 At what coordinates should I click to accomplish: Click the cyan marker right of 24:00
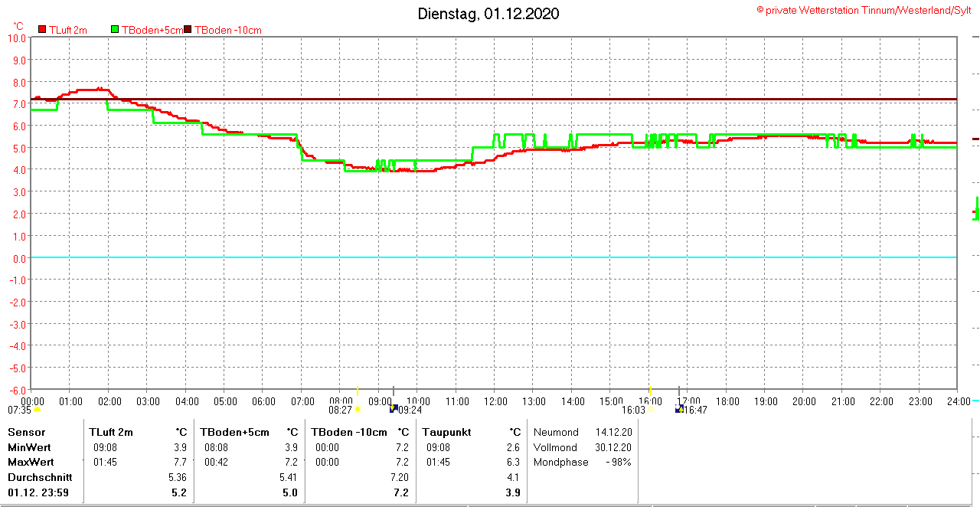click(975, 401)
